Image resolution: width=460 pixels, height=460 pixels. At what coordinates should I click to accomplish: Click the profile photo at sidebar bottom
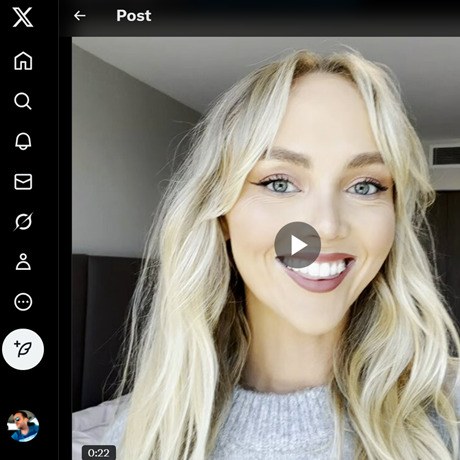23,426
